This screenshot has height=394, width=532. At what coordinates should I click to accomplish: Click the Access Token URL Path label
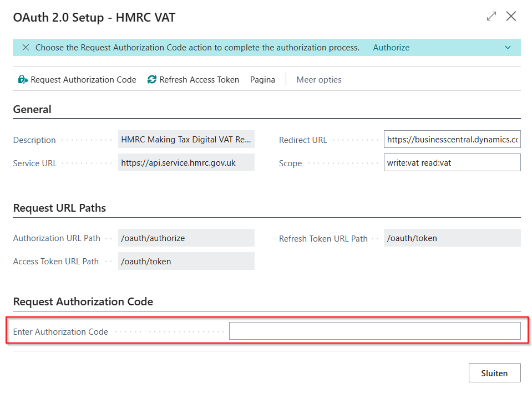click(56, 262)
